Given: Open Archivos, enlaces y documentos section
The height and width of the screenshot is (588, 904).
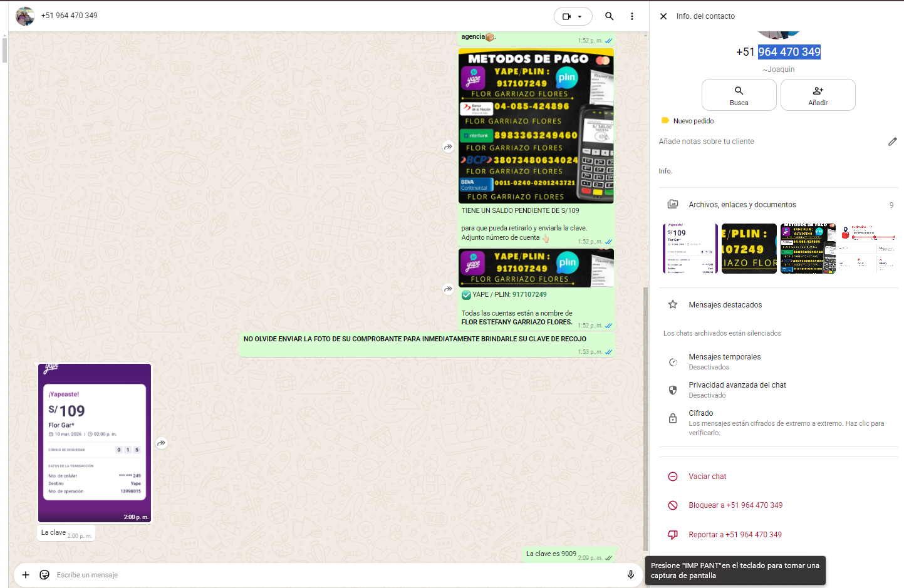Looking at the screenshot, I should tap(742, 205).
